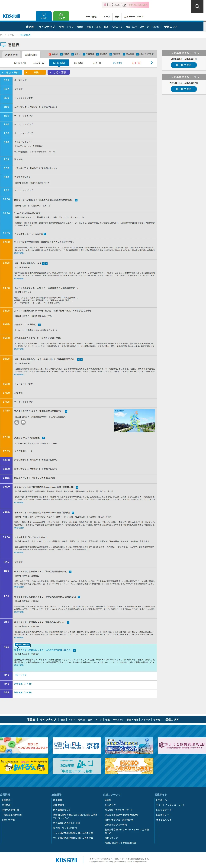Open カルチャー / ホール in the top menu
The image size is (206, 868).
coord(134,16)
